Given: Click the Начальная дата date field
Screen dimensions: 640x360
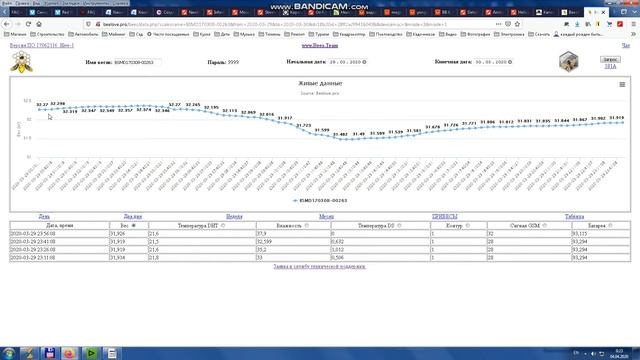Looking at the screenshot, I should (348, 62).
